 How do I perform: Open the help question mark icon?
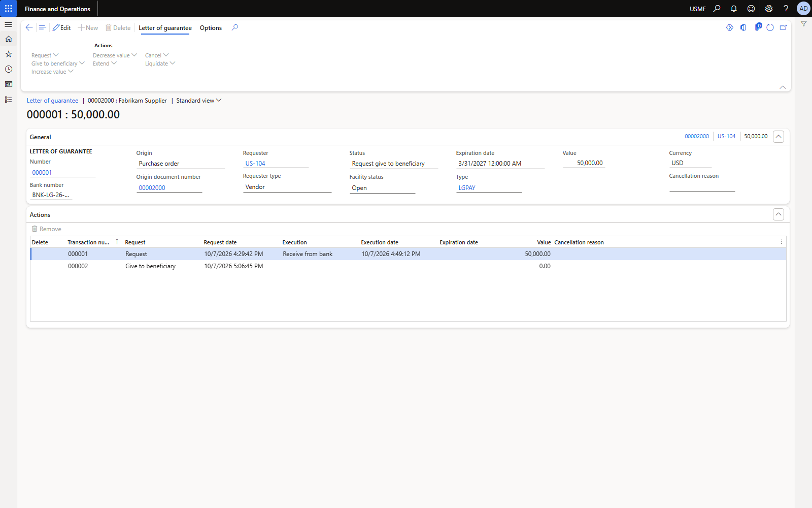coord(786,9)
